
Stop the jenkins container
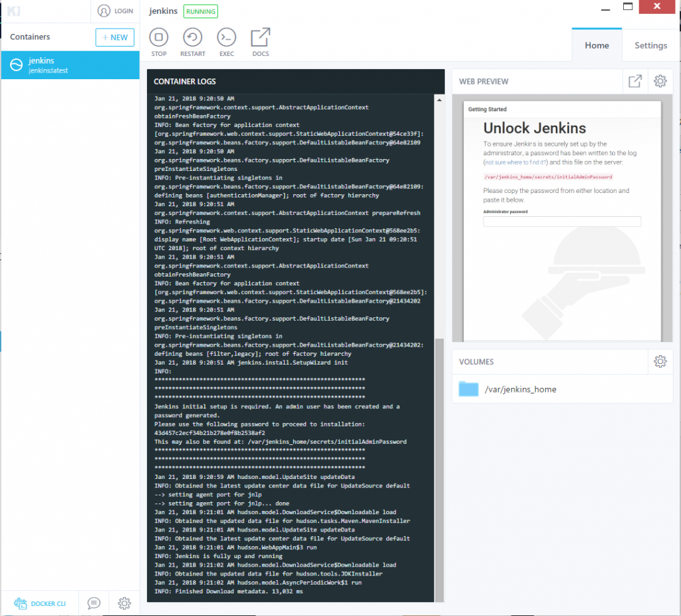(158, 42)
